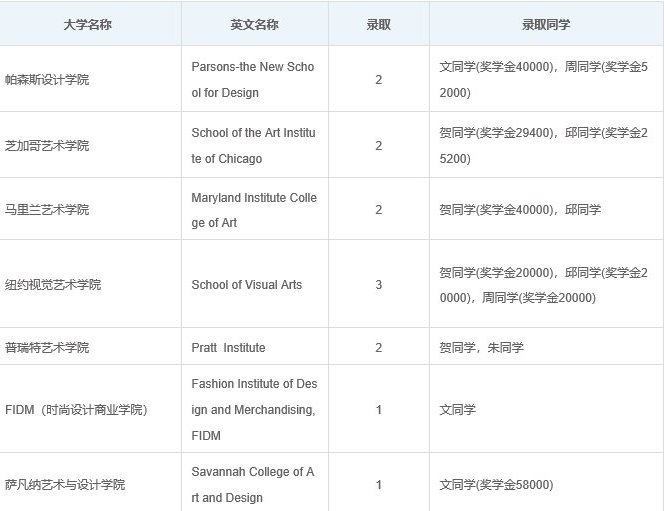Click the 马里兰艺术学院 cell
This screenshot has height=511, width=664.
point(47,209)
